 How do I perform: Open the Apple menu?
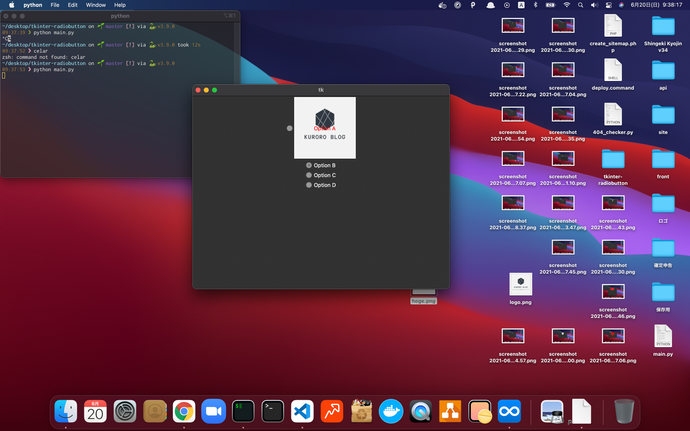click(x=11, y=5)
